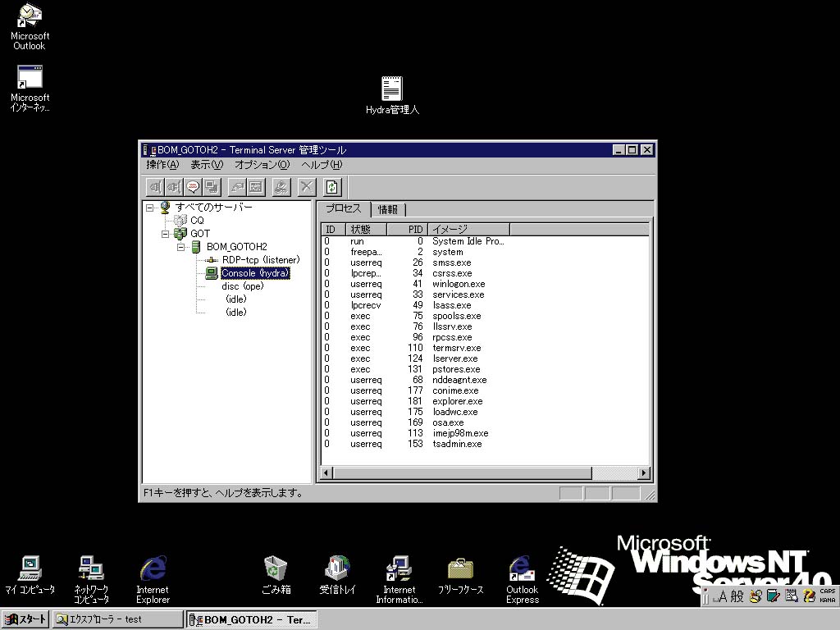Image resolution: width=840 pixels, height=630 pixels.
Task: Select RDP-tcp (listener) tree label
Action: tap(261, 260)
